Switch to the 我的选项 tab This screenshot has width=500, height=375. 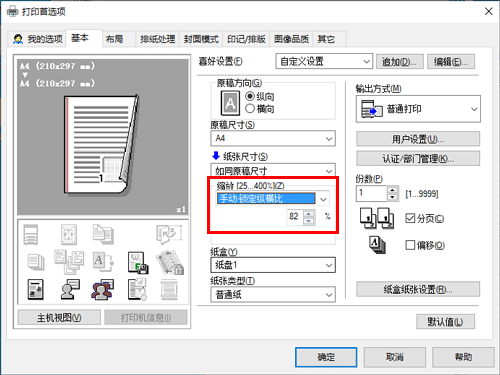point(37,39)
